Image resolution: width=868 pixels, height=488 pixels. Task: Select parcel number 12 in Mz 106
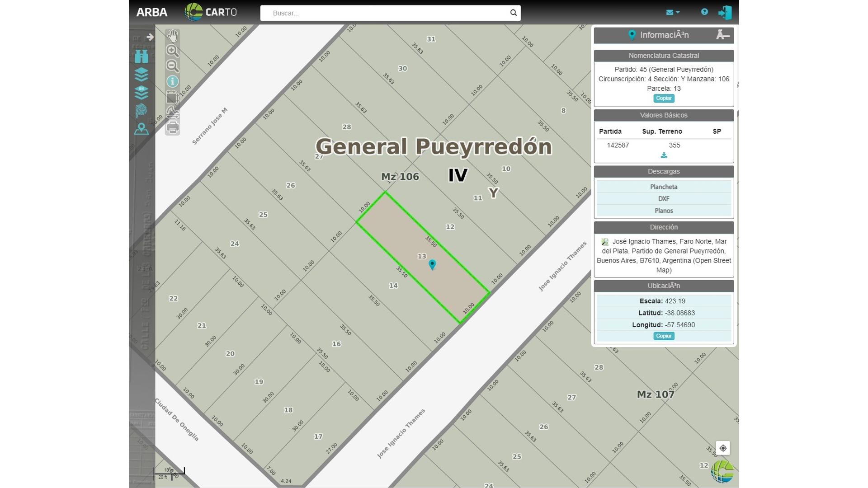coord(450,227)
